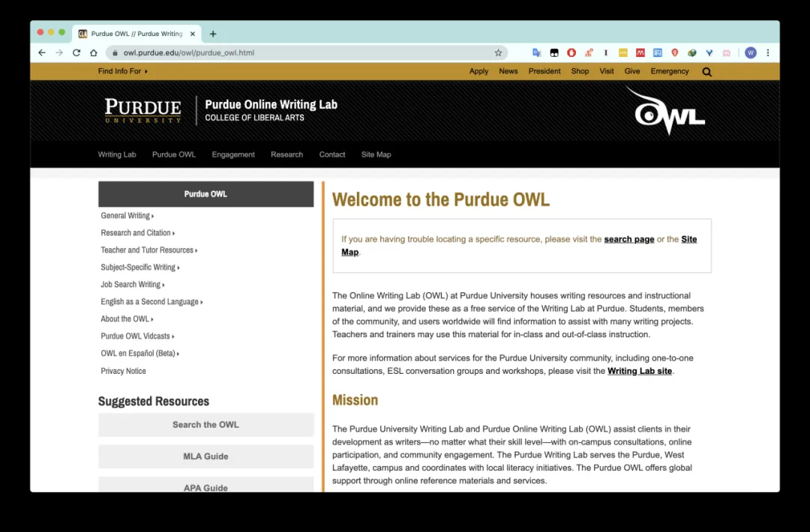Open Purdue OWL in main navigation
810x532 pixels.
click(x=173, y=154)
